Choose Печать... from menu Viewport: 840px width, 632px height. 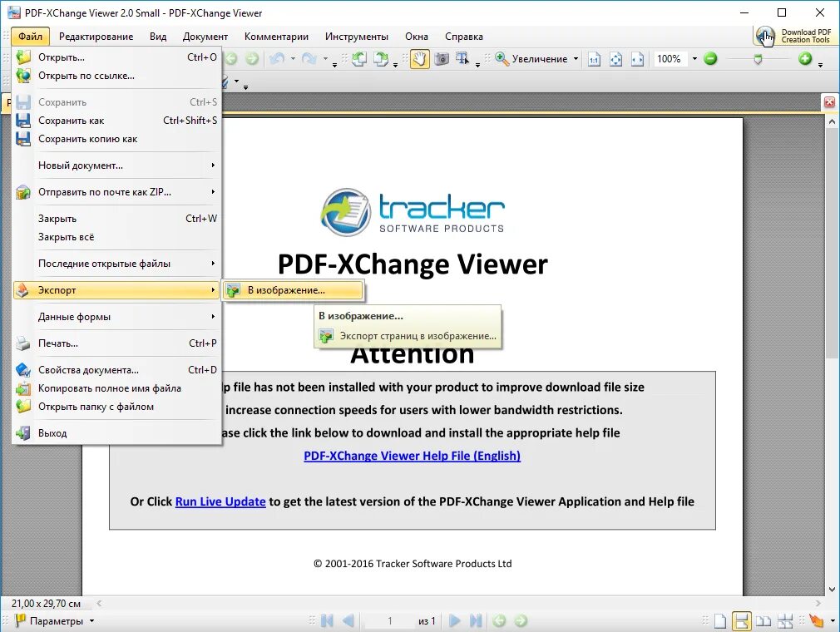click(116, 343)
